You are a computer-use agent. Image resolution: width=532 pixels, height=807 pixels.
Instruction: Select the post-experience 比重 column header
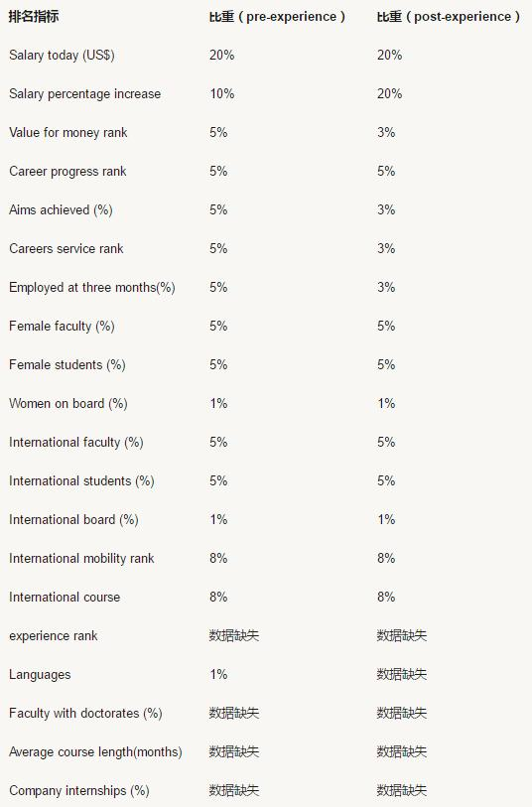pos(449,17)
